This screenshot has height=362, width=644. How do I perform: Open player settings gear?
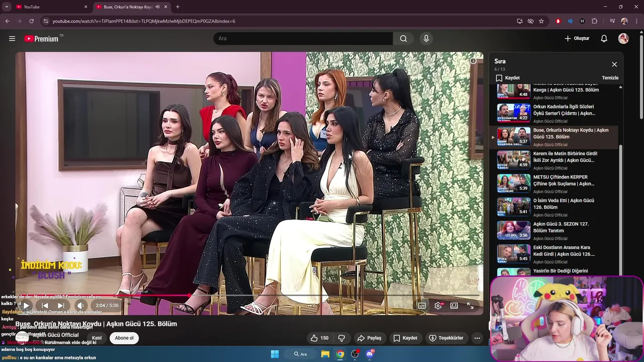[x=438, y=305]
